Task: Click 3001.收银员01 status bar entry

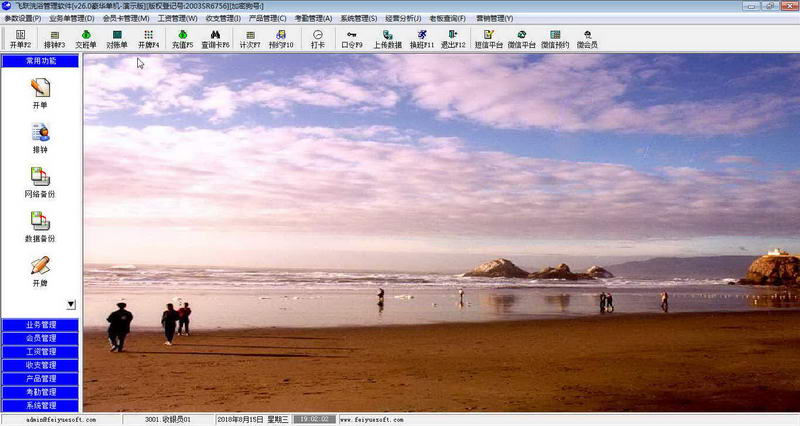Action: (x=168, y=419)
